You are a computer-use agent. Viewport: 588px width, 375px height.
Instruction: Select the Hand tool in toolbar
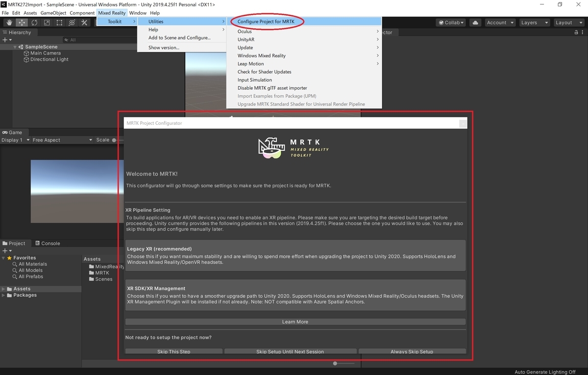(x=9, y=23)
